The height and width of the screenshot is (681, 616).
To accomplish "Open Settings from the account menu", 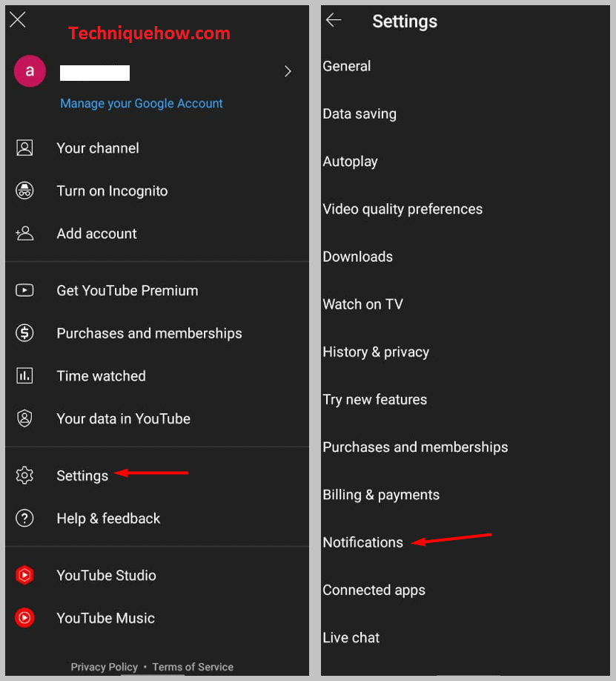I will click(82, 476).
